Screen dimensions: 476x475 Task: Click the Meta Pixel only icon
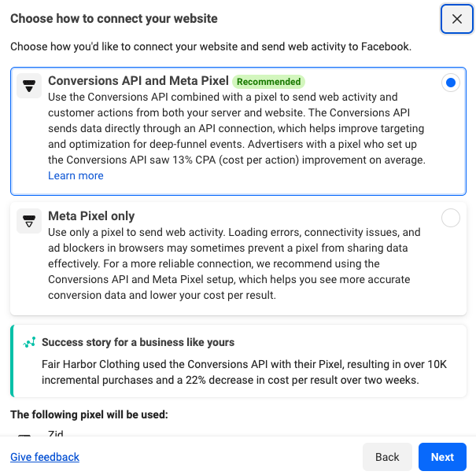(x=29, y=221)
